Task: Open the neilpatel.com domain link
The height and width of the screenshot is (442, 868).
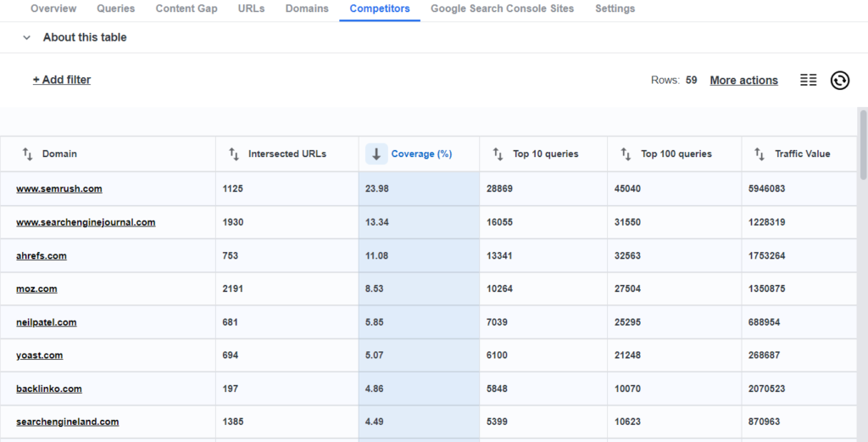Action: click(x=47, y=322)
